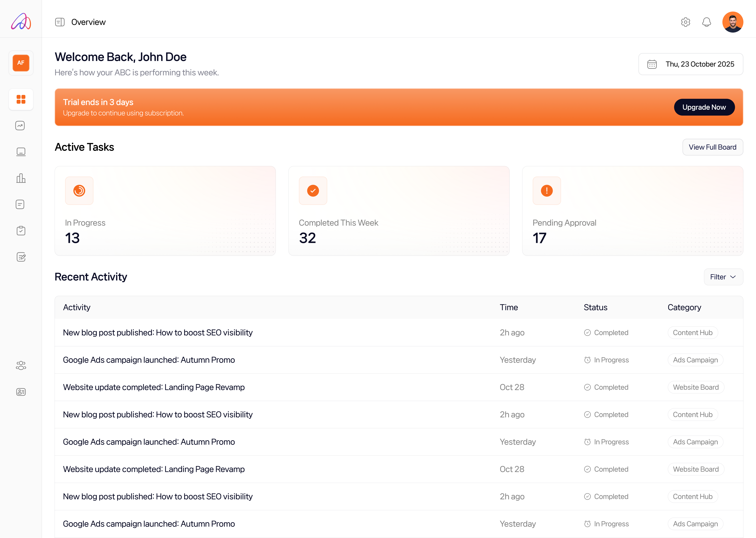Open the orange AF workspace avatar

pos(21,63)
